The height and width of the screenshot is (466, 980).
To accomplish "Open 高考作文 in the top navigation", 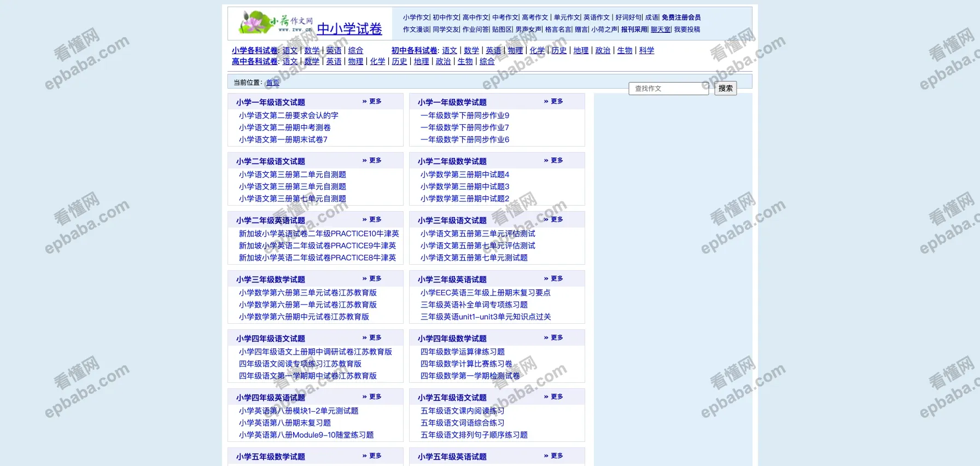I will click(535, 18).
